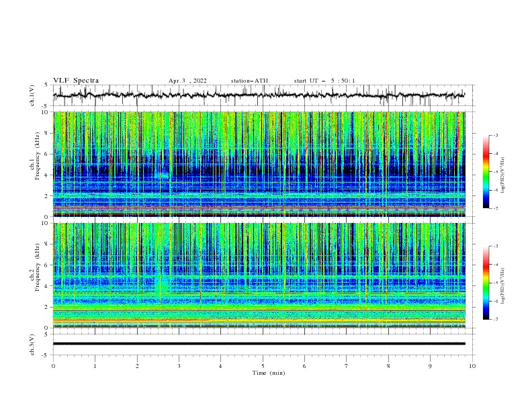Select the "start UT = 5 :50: 1" text
532x411 pixels.
[x=324, y=81]
